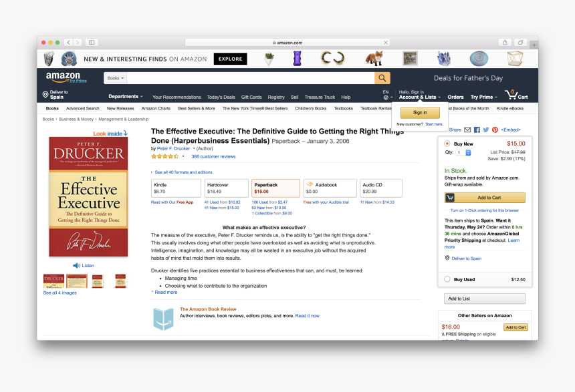Expand the Try Prime dropdown
This screenshot has height=392, width=575.
pos(483,97)
